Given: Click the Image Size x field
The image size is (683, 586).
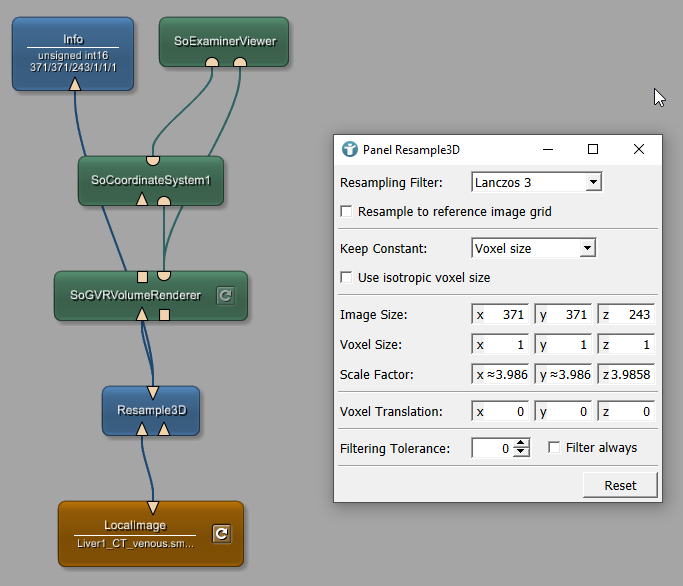Looking at the screenshot, I should click(x=501, y=315).
